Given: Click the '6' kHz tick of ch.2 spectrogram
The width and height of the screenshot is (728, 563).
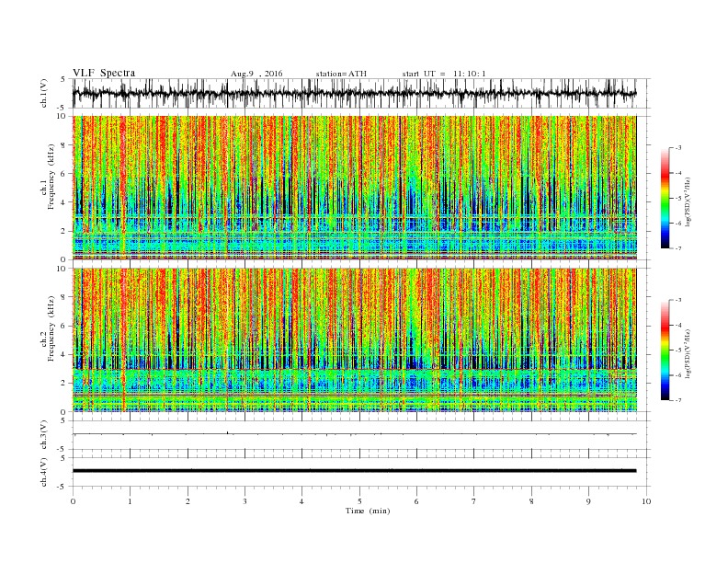Looking at the screenshot, I should pos(64,326).
